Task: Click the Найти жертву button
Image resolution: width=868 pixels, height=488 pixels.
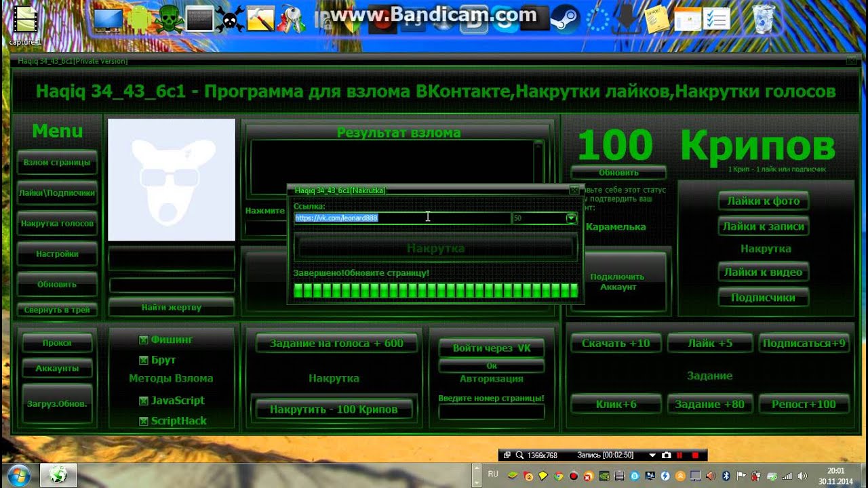Action: tap(172, 307)
